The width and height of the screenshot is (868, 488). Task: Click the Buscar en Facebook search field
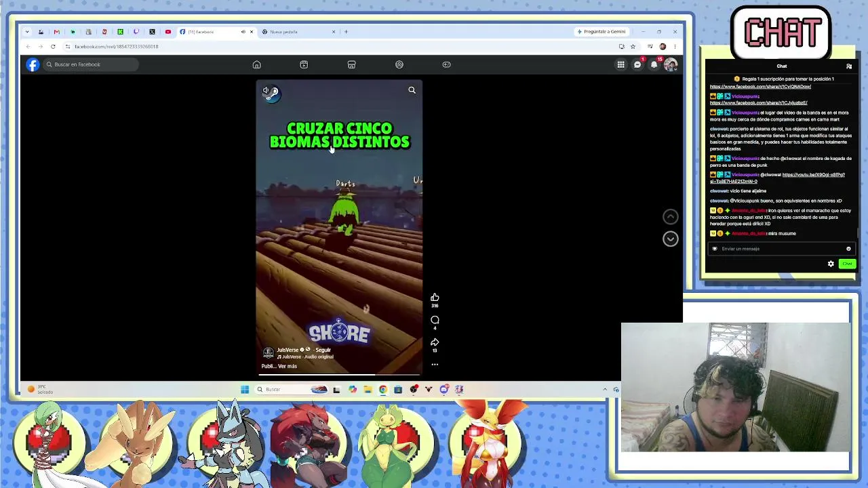[x=92, y=64]
